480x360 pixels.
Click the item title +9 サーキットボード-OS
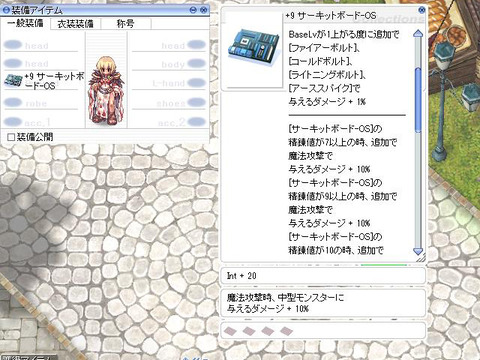click(x=331, y=15)
